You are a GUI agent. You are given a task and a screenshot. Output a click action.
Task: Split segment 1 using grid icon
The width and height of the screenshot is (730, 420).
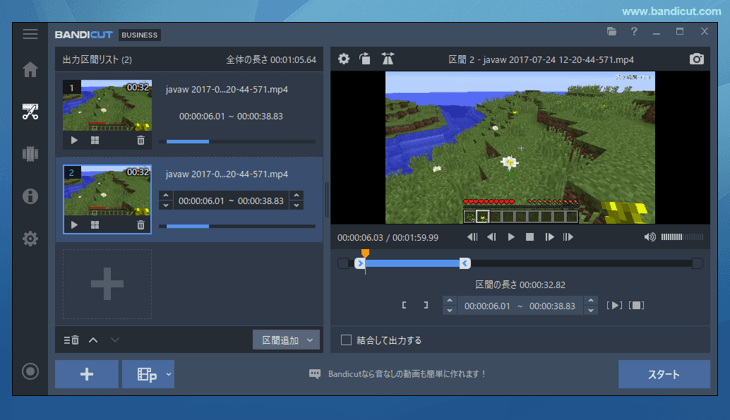coord(95,140)
